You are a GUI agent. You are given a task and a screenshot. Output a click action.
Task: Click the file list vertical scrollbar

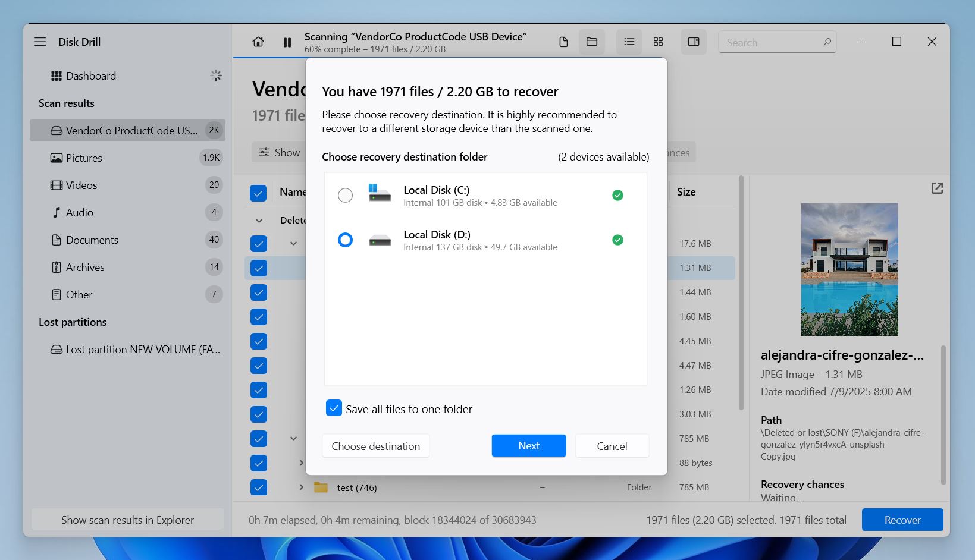tap(741, 292)
